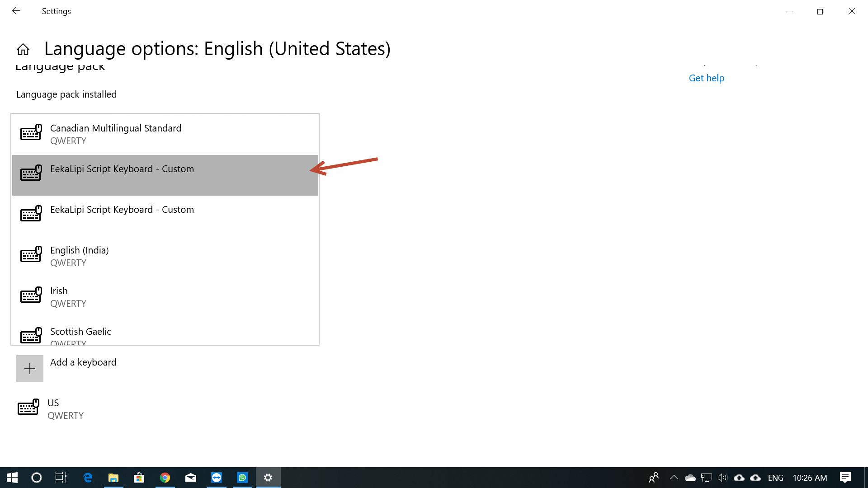Screen dimensions: 868x488
Task: Go to Settings home via house icon
Action: pos(23,49)
